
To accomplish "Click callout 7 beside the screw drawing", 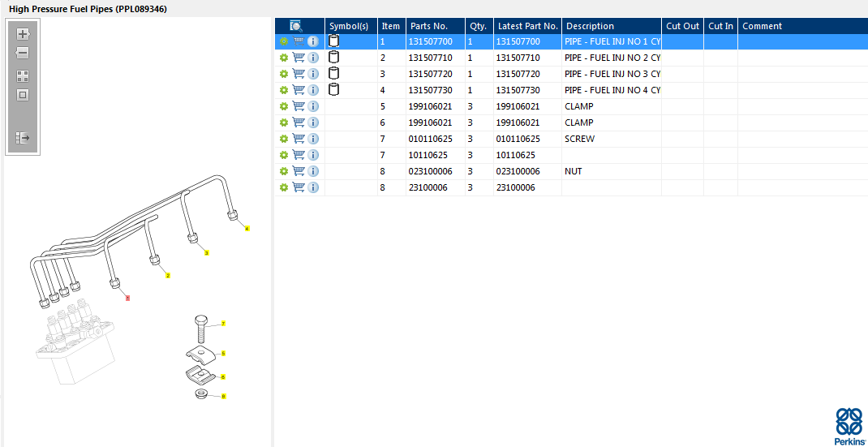I will pyautogui.click(x=223, y=324).
